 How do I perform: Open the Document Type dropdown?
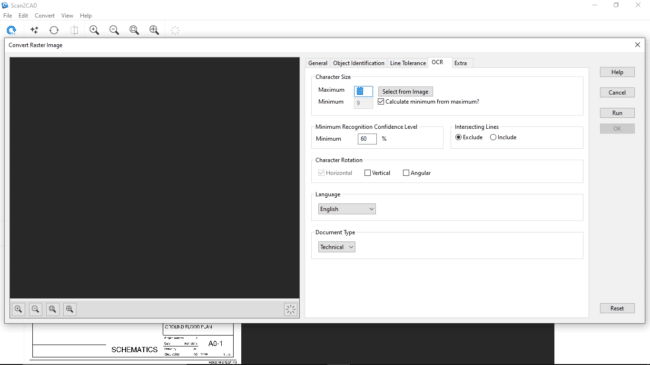337,247
